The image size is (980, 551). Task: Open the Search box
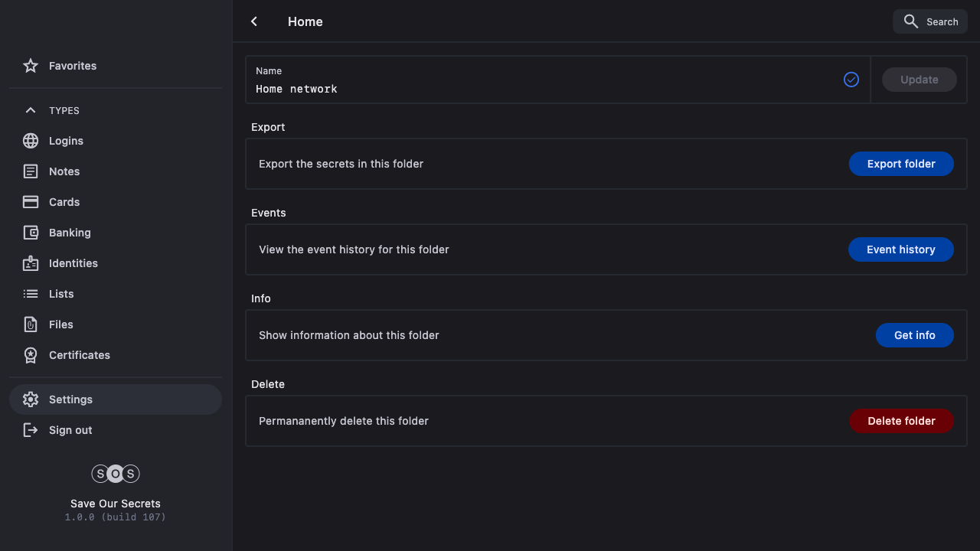[930, 21]
